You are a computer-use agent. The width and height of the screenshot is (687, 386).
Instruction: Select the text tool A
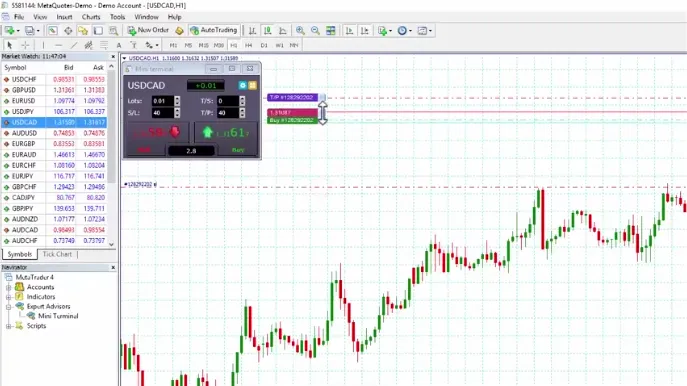coord(119,45)
